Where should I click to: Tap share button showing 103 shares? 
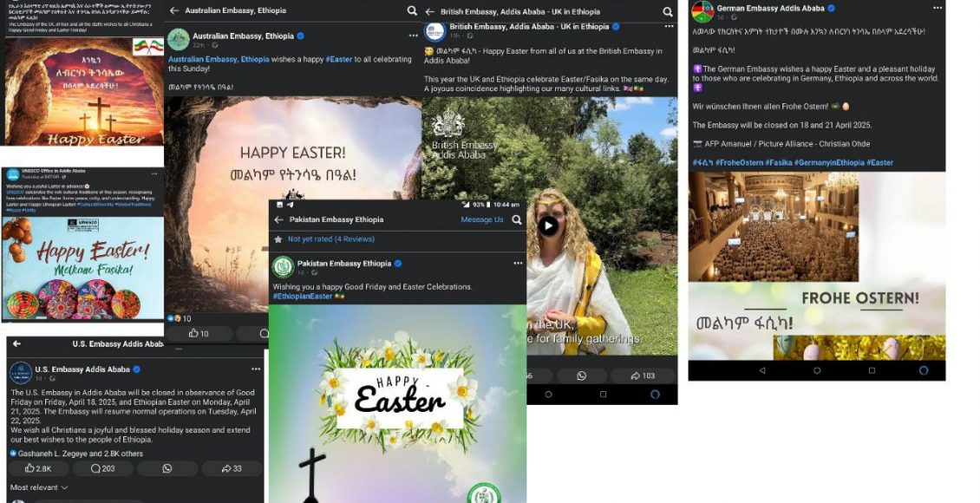click(x=643, y=376)
